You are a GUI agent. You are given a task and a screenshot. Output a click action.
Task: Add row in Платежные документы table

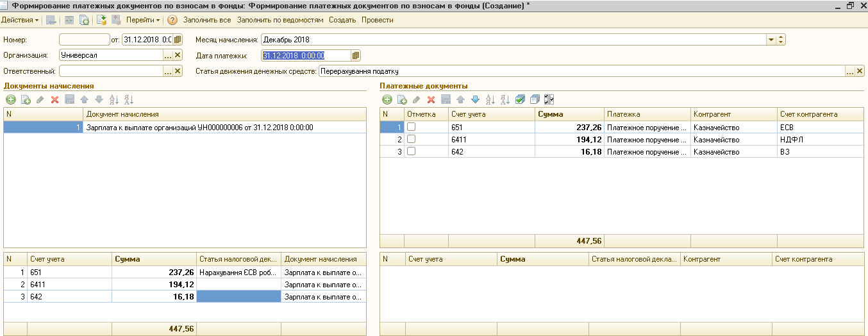pos(387,99)
